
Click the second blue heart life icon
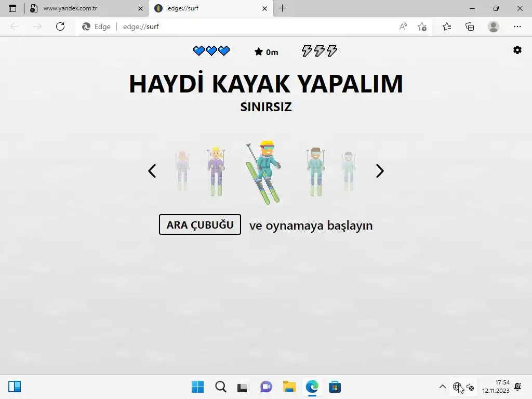coord(211,51)
